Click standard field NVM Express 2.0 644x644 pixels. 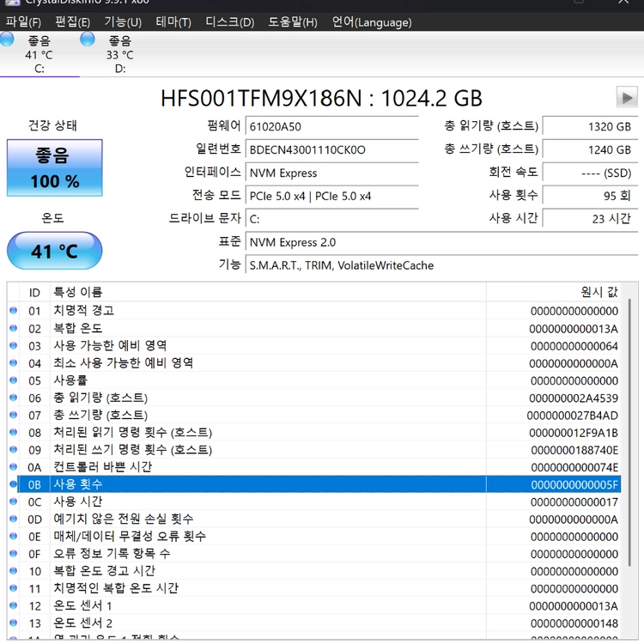pos(441,242)
